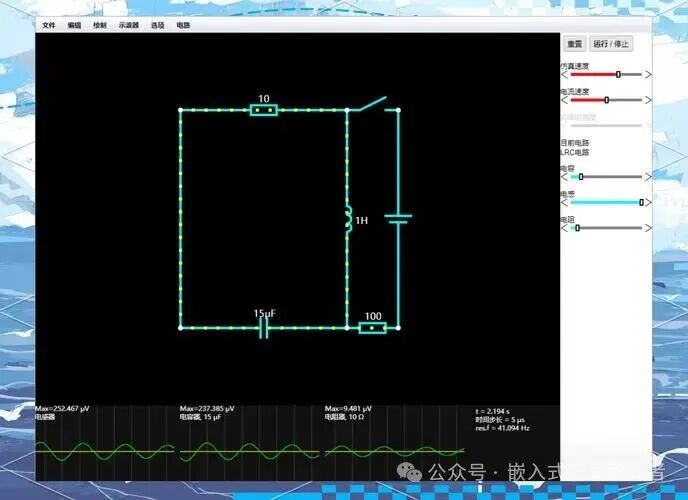Open the 文件 menu
Image resolution: width=688 pixels, height=500 pixels.
click(49, 25)
